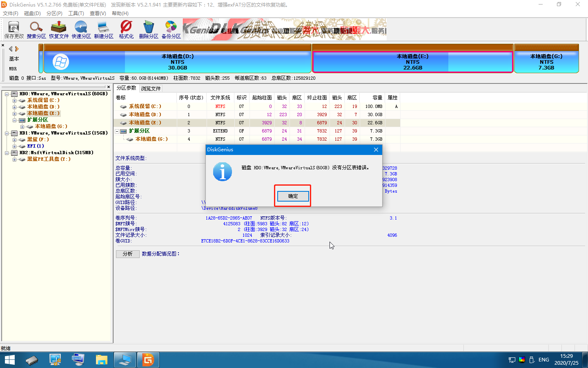Expand the 黑鲨 (F:) tree node
Image resolution: width=588 pixels, height=368 pixels.
point(15,140)
